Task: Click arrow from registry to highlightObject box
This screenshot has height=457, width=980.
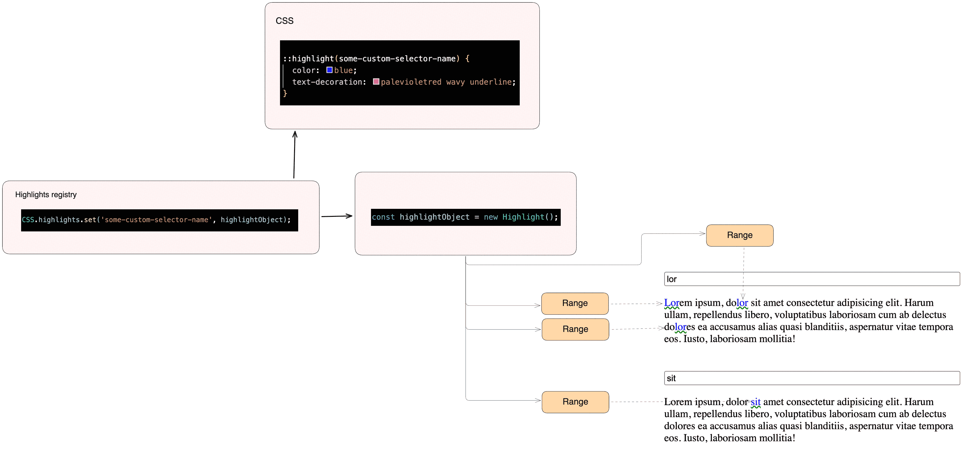Action: [337, 216]
